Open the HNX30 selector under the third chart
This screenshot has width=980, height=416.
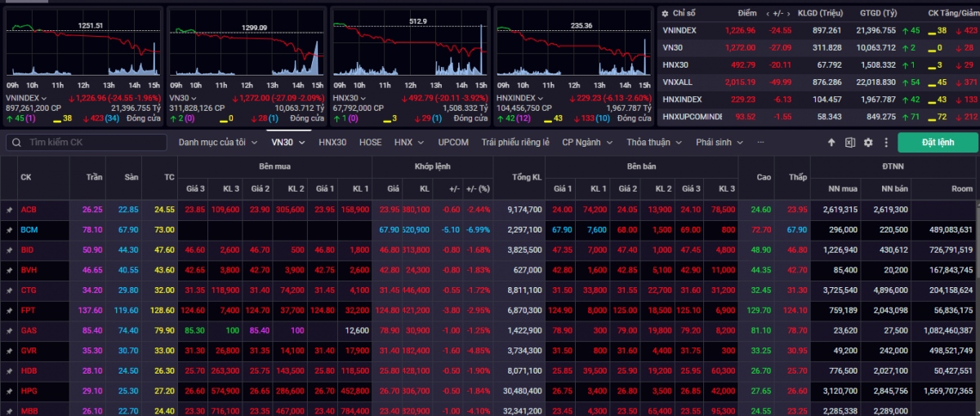(348, 98)
